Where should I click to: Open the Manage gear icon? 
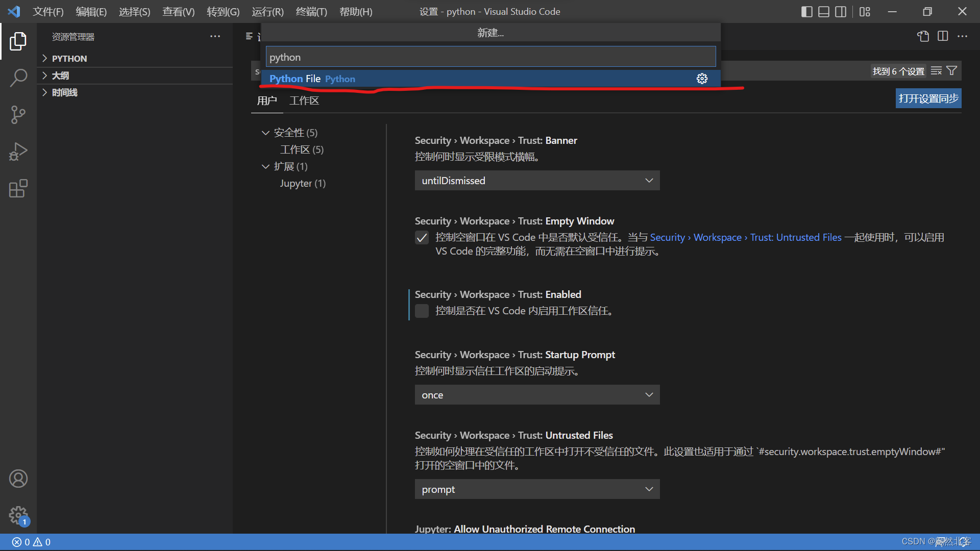pos(18,515)
